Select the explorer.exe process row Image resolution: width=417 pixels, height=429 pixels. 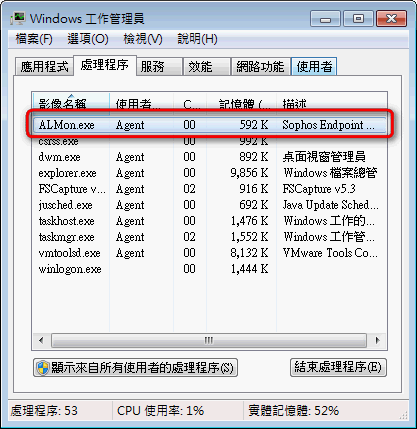pyautogui.click(x=210, y=173)
